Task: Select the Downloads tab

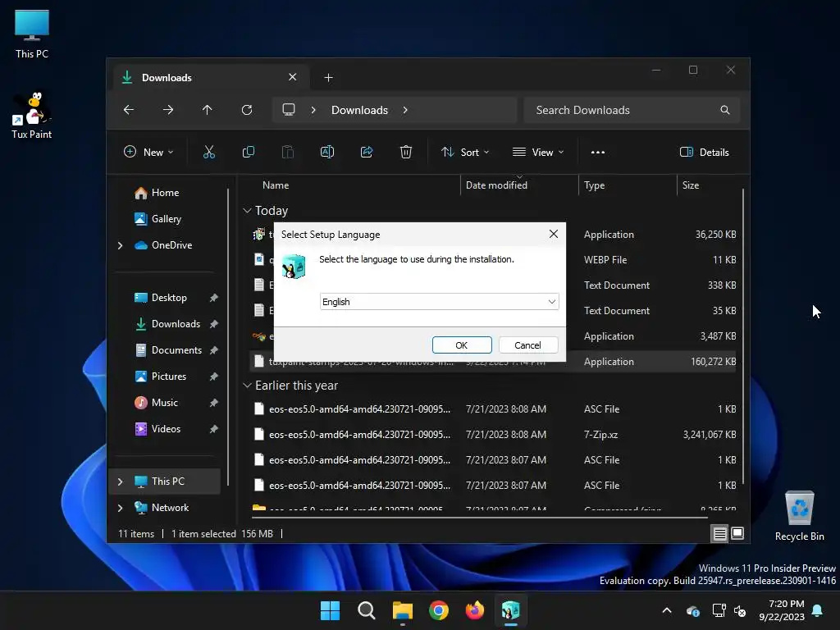Action: point(211,77)
